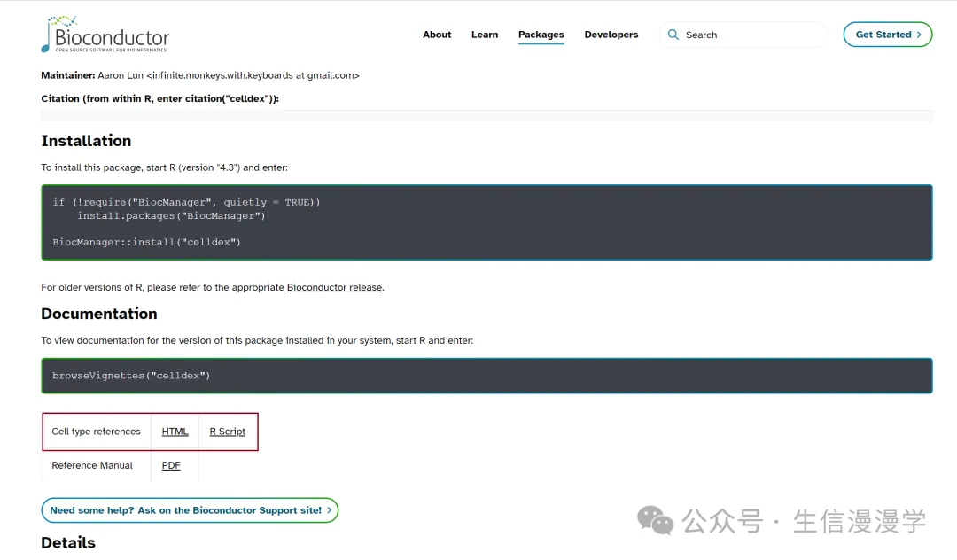This screenshot has height=560, width=957.
Task: Focus the Search input field
Action: coord(743,35)
